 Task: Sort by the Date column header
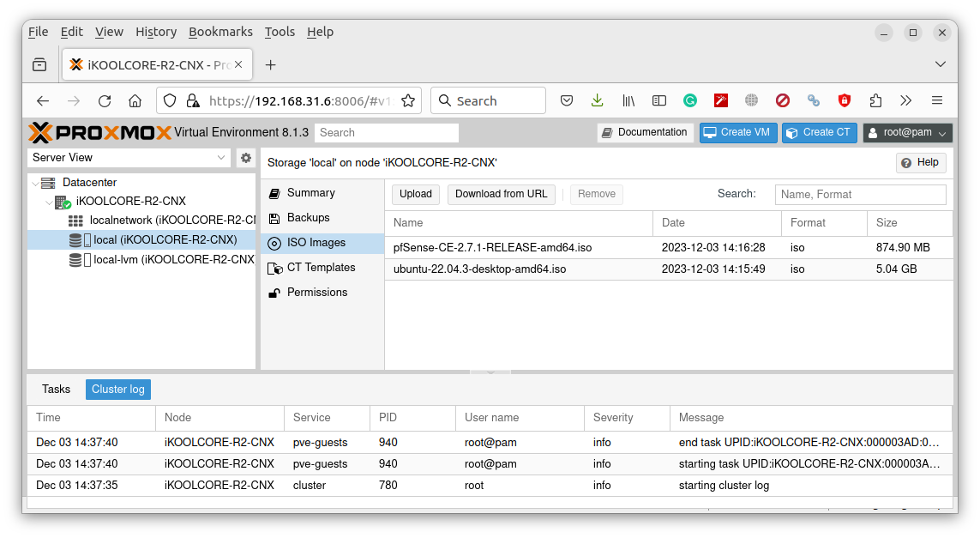click(717, 223)
